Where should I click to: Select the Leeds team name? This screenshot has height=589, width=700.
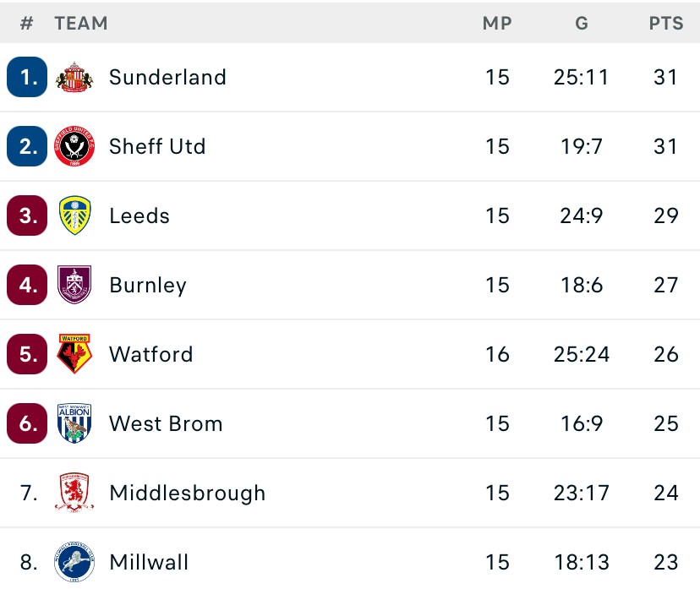pos(139,216)
